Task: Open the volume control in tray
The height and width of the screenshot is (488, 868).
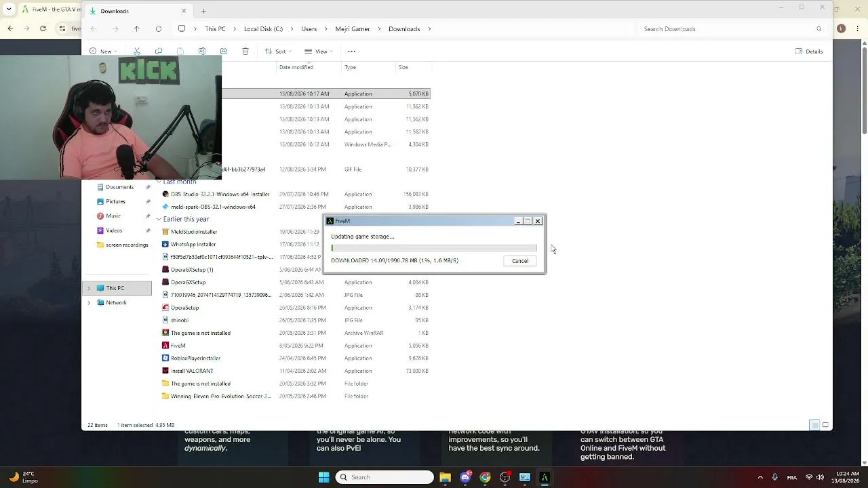Action: click(x=820, y=477)
